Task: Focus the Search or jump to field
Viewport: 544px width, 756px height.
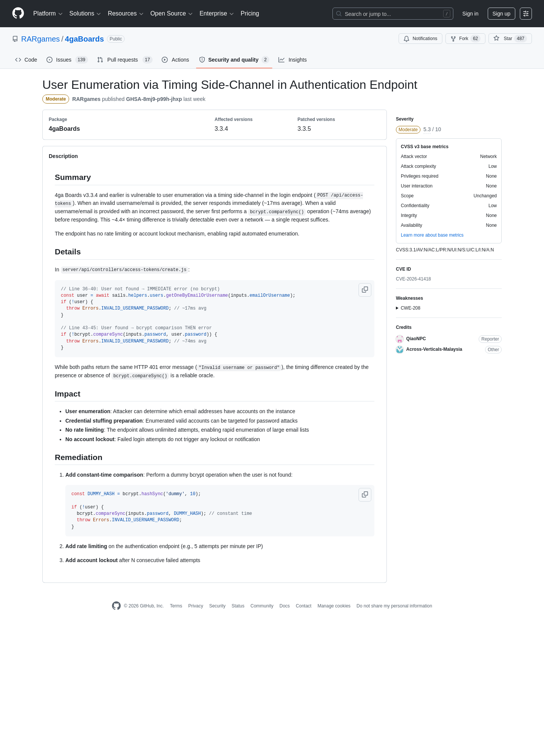Action: click(x=393, y=14)
